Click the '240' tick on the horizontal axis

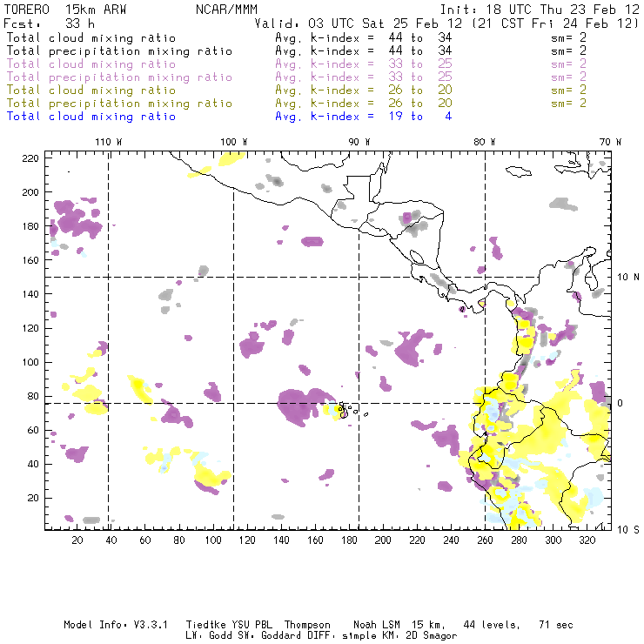click(x=451, y=540)
